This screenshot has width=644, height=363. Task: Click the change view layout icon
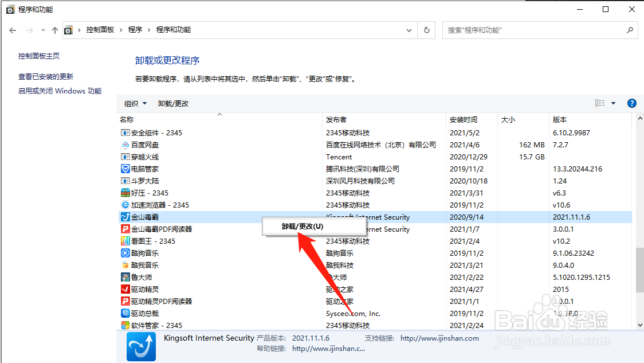(600, 103)
